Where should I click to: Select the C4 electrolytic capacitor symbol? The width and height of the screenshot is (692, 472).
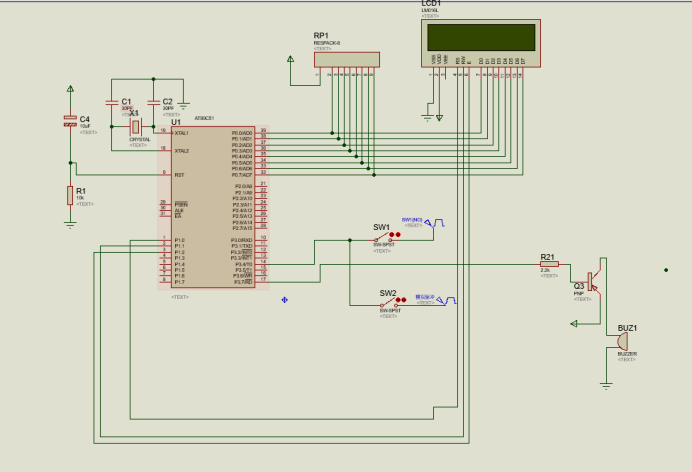click(x=70, y=121)
